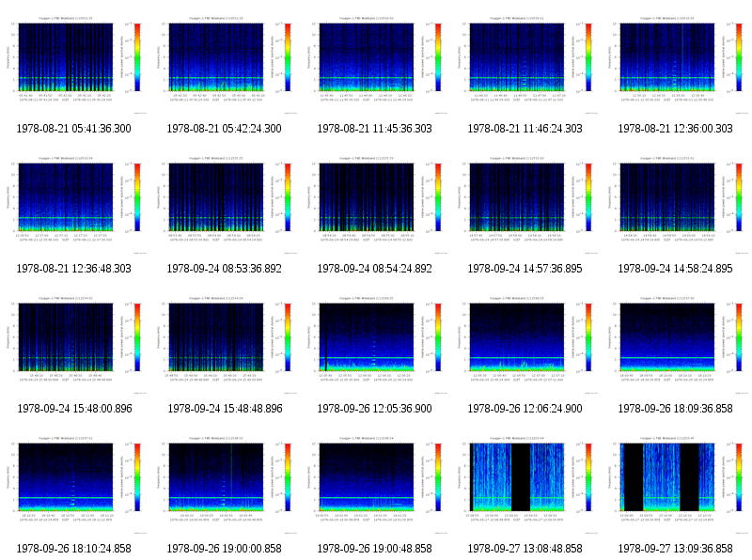Click caption text 1978-09-24 15:48:00.896

point(75,409)
